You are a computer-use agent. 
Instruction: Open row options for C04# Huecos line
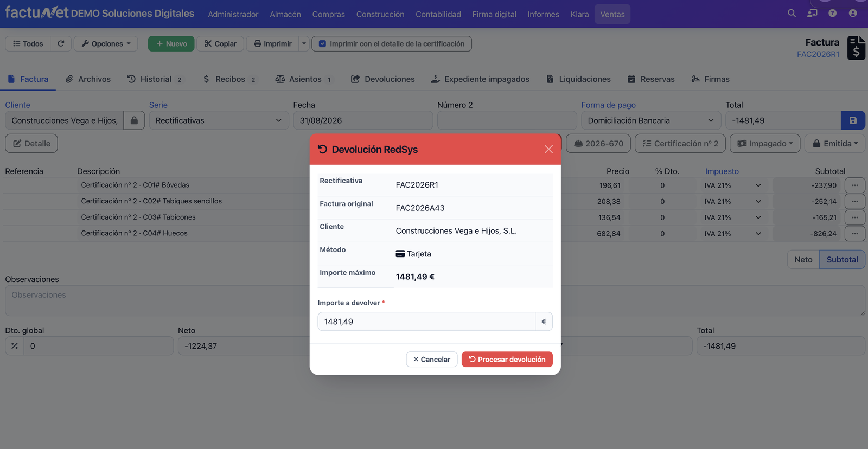855,234
